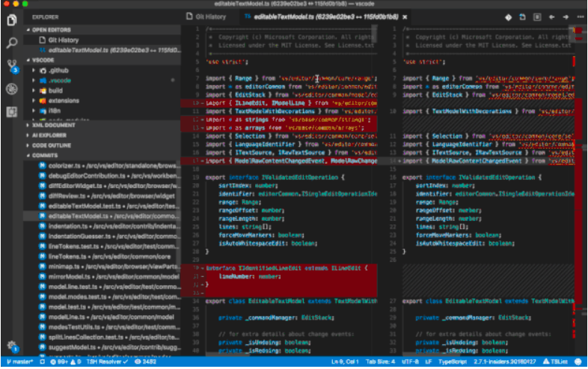Click the feedback smiley in status bar
Viewport: 588px width, 369px height.
[579, 362]
